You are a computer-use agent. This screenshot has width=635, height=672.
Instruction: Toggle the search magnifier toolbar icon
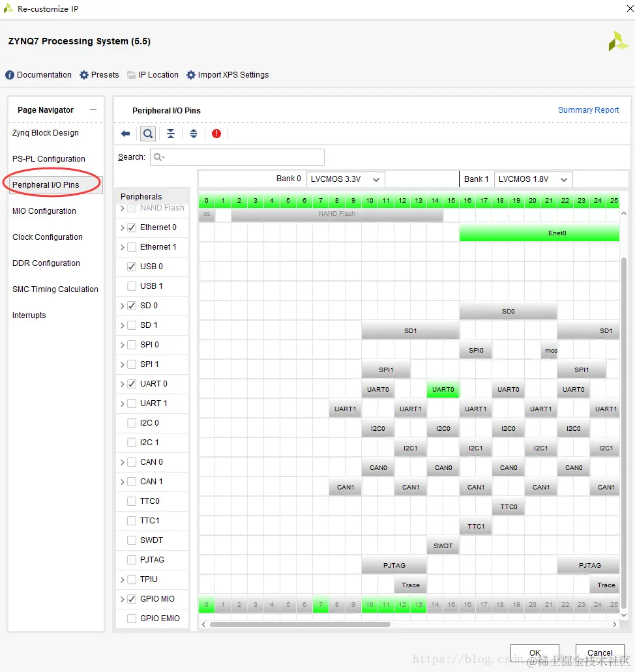coord(148,134)
